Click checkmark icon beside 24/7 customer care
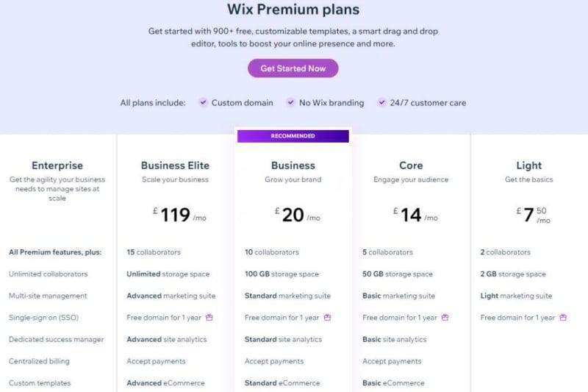The width and height of the screenshot is (588, 392). (x=381, y=102)
